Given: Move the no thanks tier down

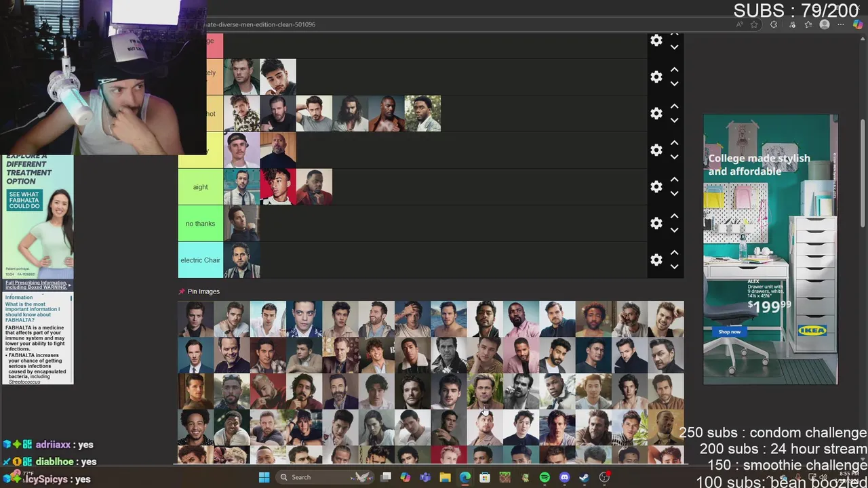Looking at the screenshot, I should click(674, 230).
